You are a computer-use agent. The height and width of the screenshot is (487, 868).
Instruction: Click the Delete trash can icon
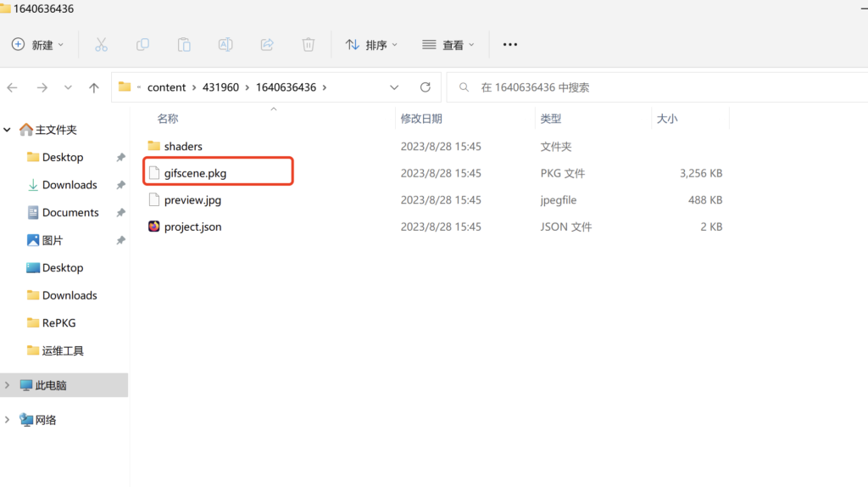309,45
